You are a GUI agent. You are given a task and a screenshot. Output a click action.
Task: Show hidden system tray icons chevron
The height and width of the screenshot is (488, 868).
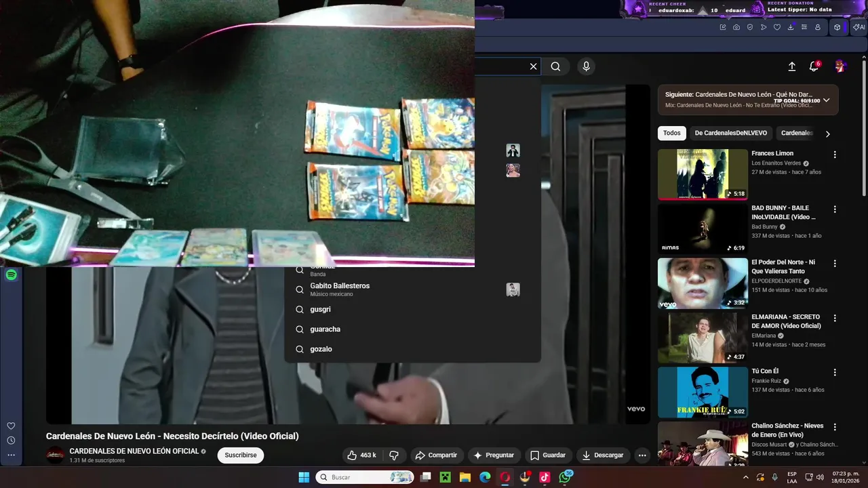pos(746,477)
